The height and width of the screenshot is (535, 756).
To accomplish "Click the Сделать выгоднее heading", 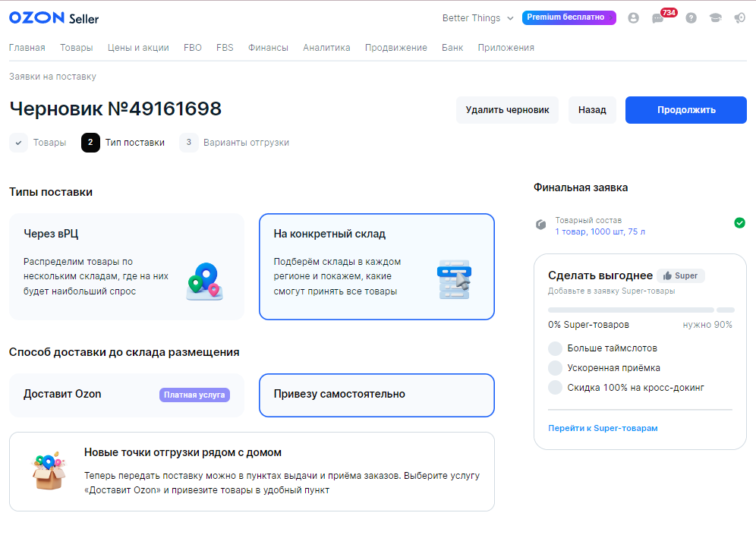I will pyautogui.click(x=600, y=275).
